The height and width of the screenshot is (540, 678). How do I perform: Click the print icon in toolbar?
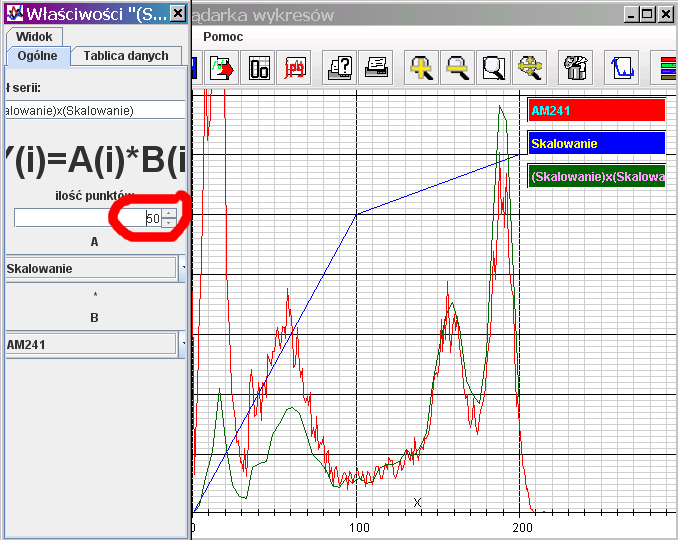tap(377, 68)
